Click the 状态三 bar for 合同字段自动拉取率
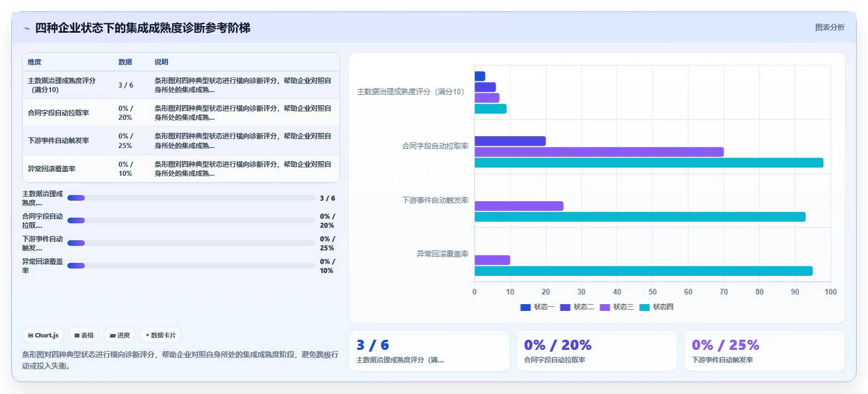868x394 pixels. tap(599, 152)
